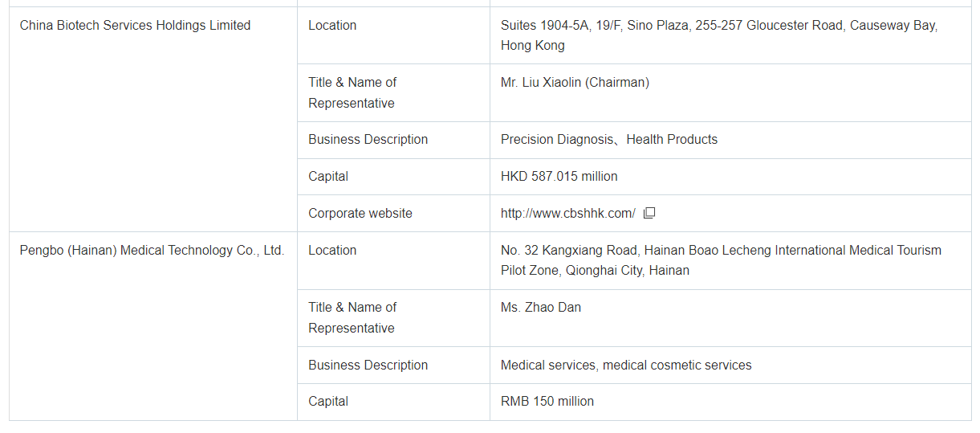Image resolution: width=980 pixels, height=433 pixels.
Task: Click Title & Name of Representative label for Pengbo
Action: [352, 317]
